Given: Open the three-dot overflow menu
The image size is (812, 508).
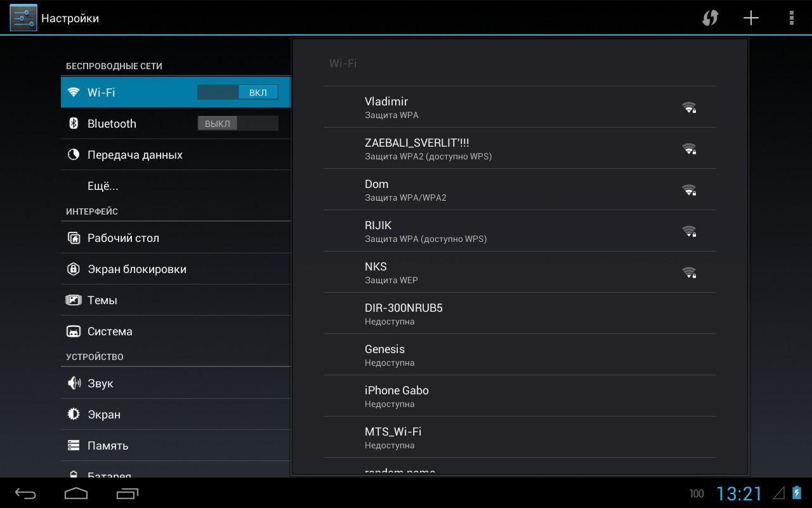Looking at the screenshot, I should [x=791, y=18].
